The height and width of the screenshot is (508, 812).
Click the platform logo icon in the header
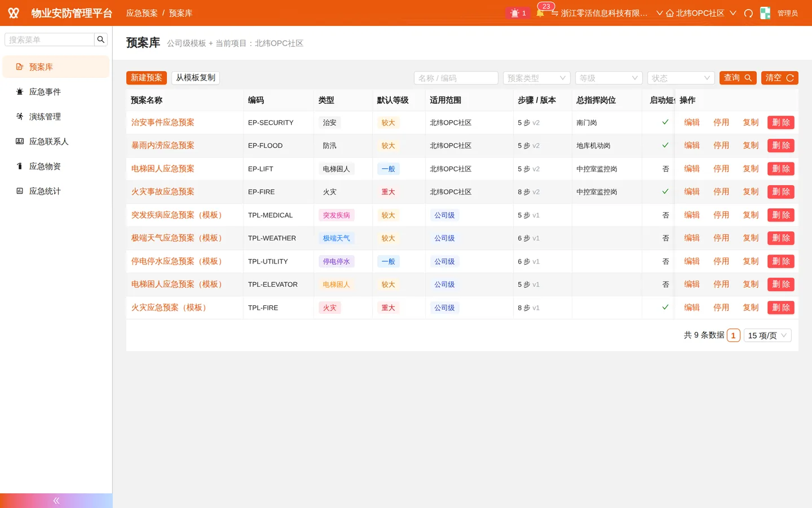(x=14, y=13)
